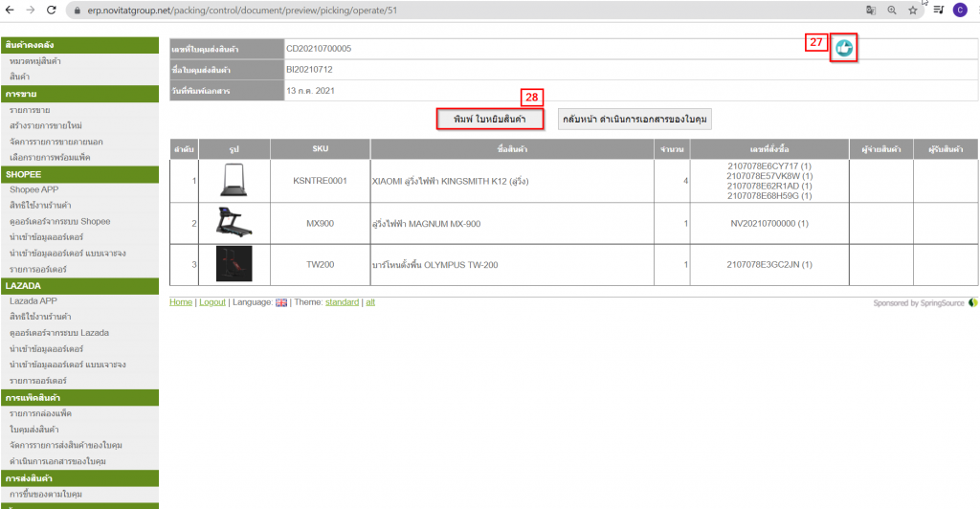Click the Logout link
Image resolution: width=980 pixels, height=509 pixels.
pos(212,302)
